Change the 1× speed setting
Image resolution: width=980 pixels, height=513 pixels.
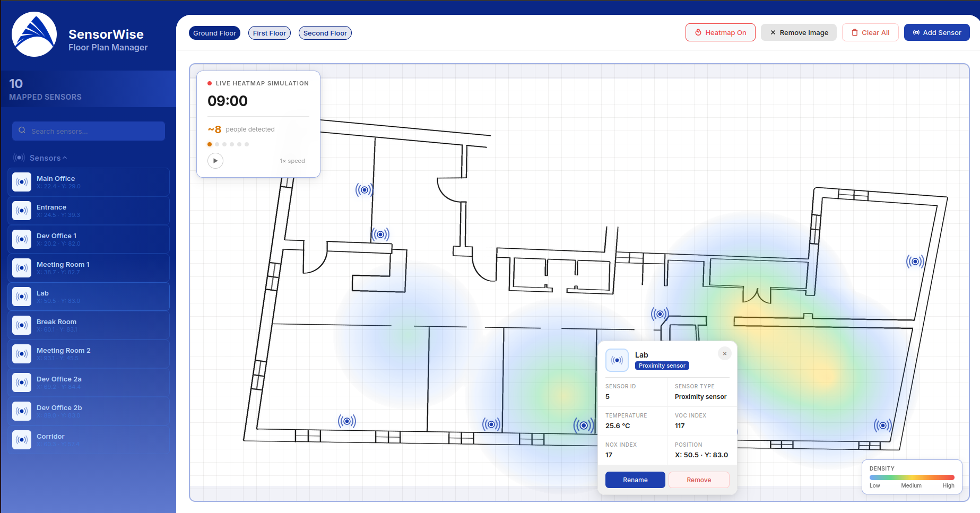(292, 161)
